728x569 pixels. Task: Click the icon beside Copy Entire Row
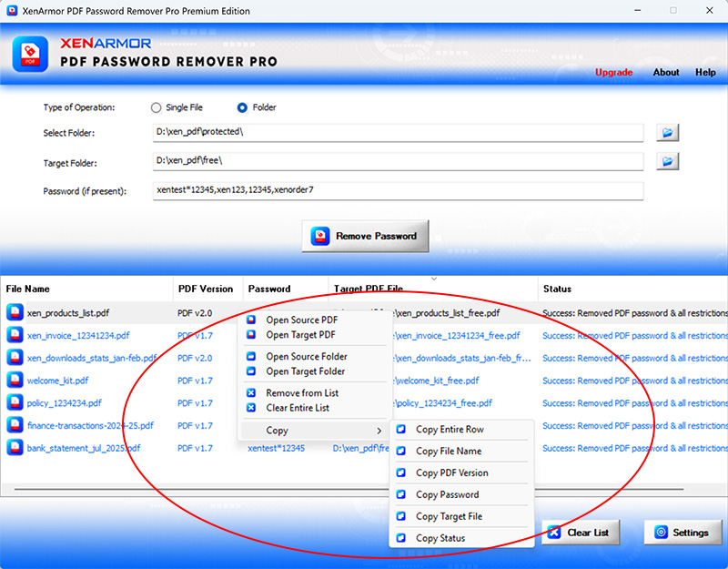(401, 429)
